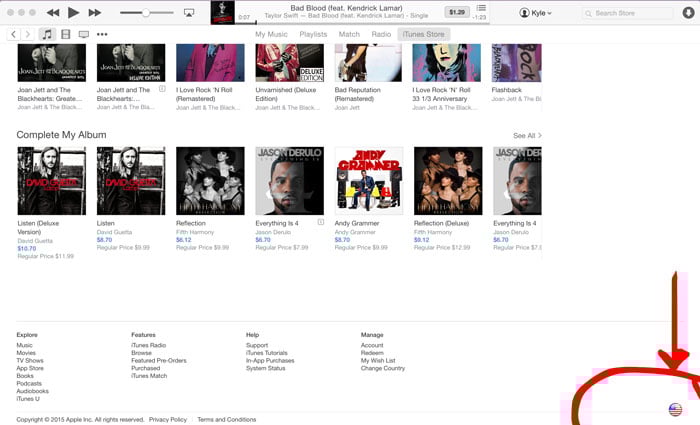
Task: Open Listen (Deluxe Version) album cover
Action: pyautogui.click(x=52, y=181)
